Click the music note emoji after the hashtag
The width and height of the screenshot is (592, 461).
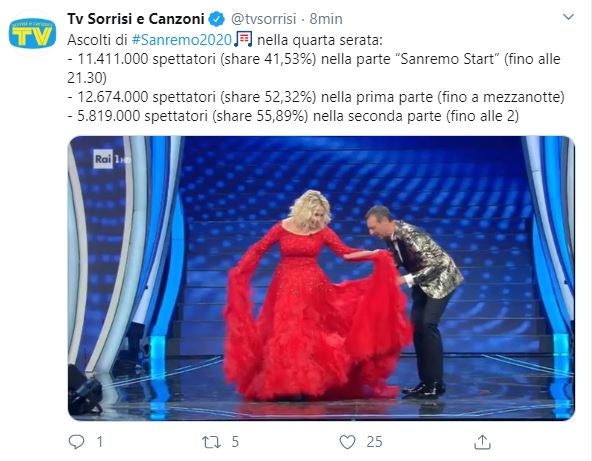click(x=243, y=39)
